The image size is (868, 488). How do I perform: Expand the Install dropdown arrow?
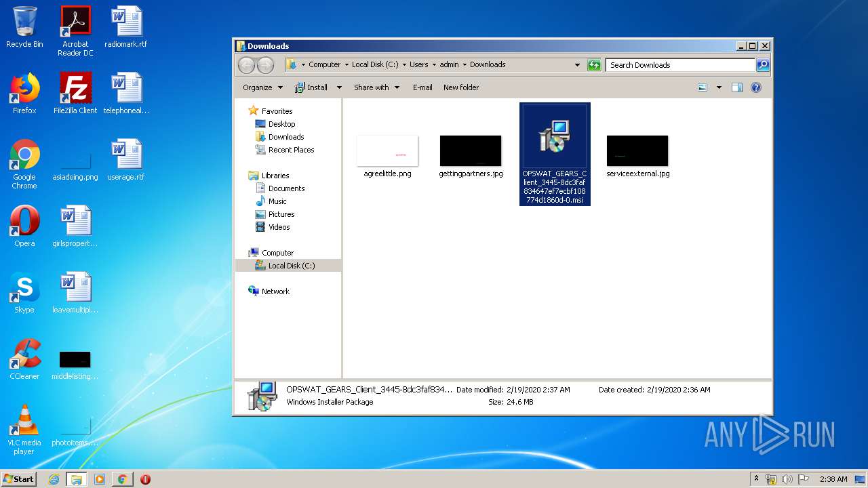[339, 87]
